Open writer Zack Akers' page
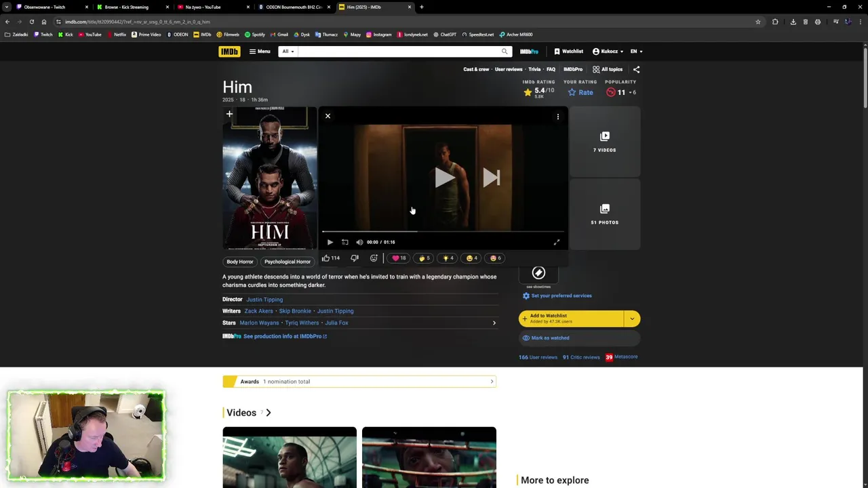Image resolution: width=868 pixels, height=488 pixels. coord(258,311)
